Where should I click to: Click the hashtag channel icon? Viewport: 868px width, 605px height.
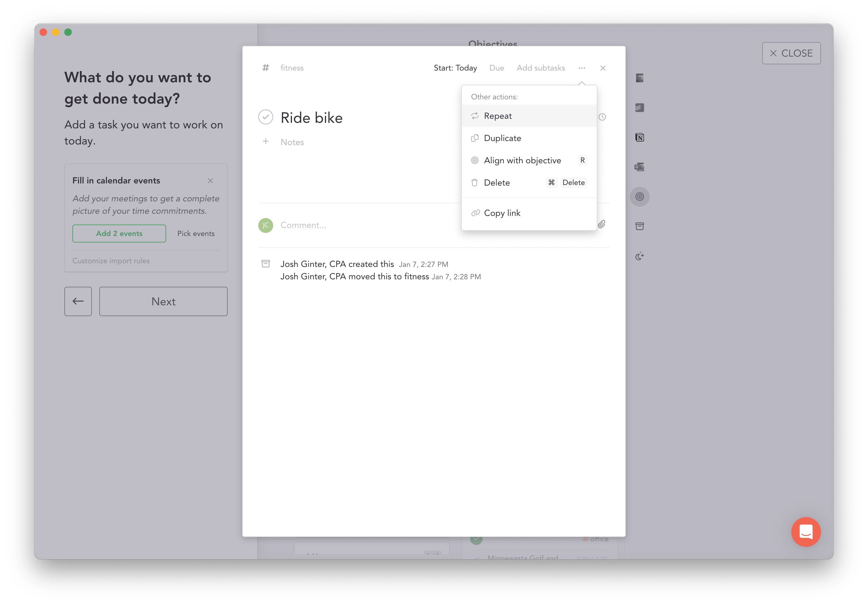266,68
